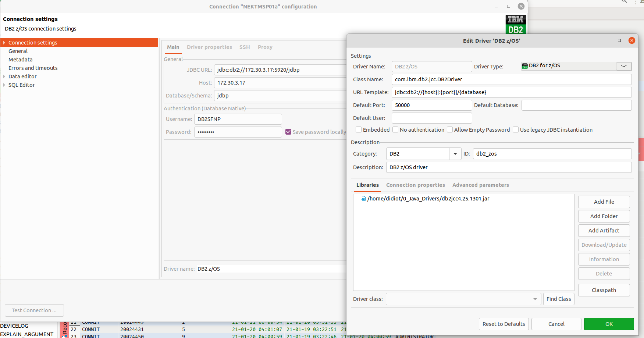The height and width of the screenshot is (338, 644).
Task: Check the No authentication option
Action: point(395,129)
